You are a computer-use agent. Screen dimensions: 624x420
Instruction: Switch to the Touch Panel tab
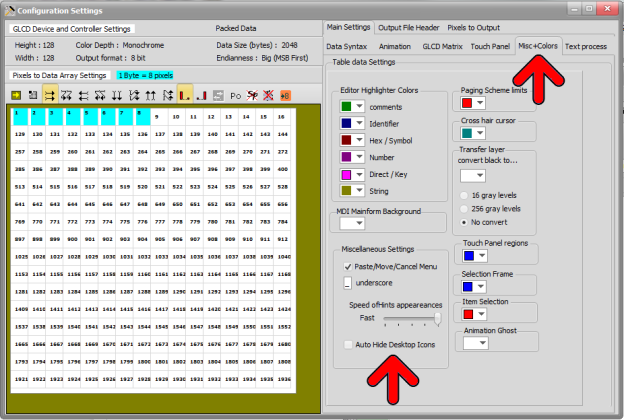click(490, 47)
